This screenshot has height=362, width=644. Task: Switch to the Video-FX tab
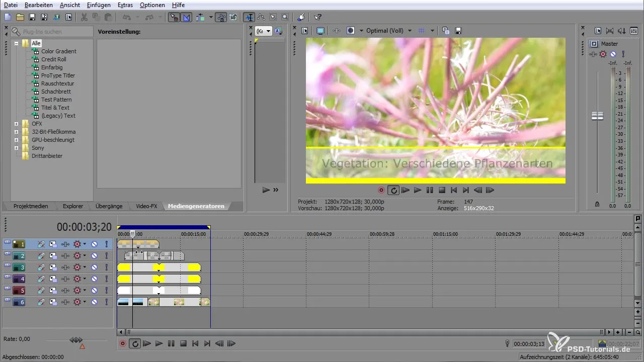click(x=146, y=206)
